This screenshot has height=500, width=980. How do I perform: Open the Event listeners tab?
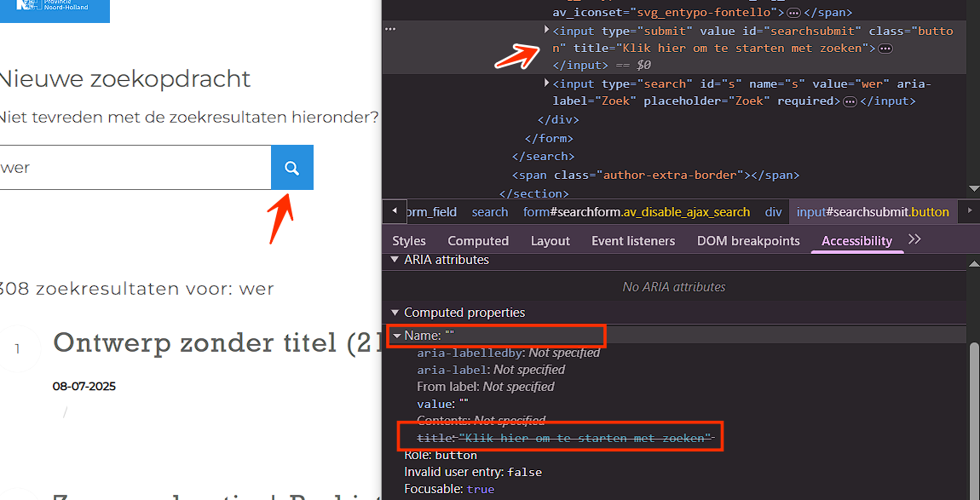coord(632,241)
